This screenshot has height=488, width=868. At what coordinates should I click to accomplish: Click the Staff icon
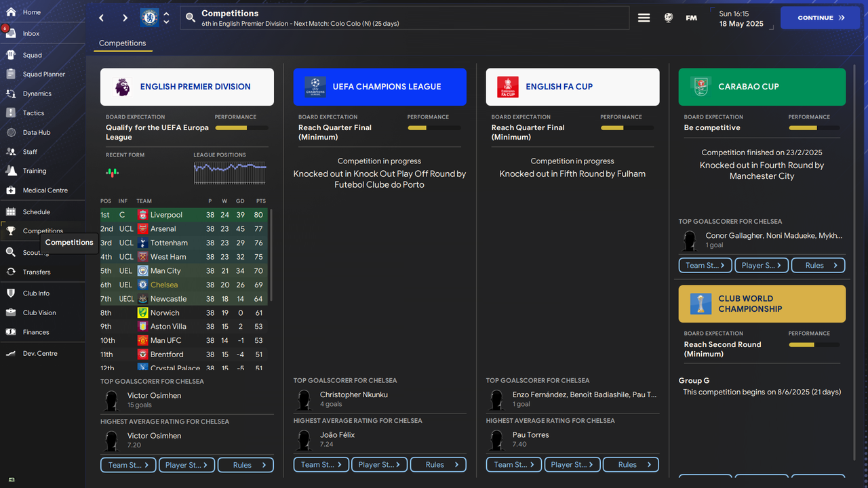[11, 152]
